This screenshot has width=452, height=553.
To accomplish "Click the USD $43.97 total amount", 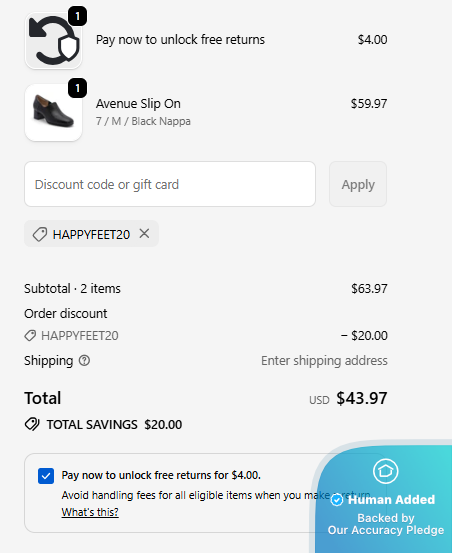I will pos(348,398).
